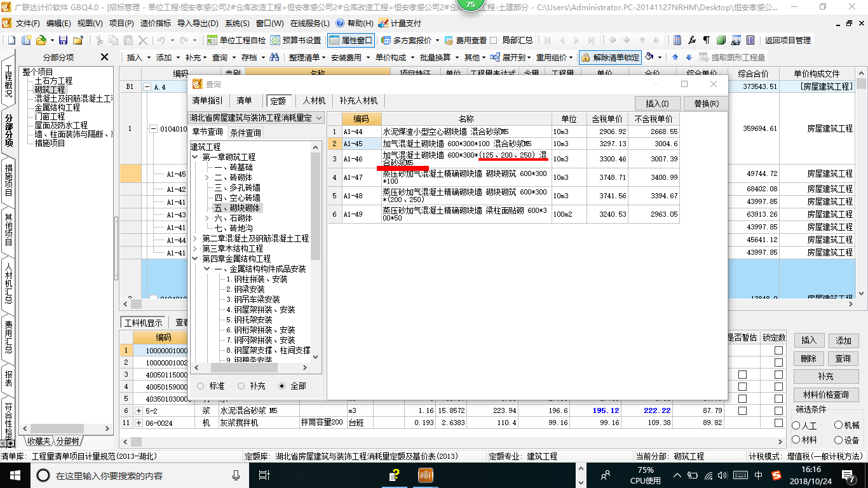Image resolution: width=868 pixels, height=488 pixels.
Task: Select the 标准 radio button
Action: coord(201,386)
